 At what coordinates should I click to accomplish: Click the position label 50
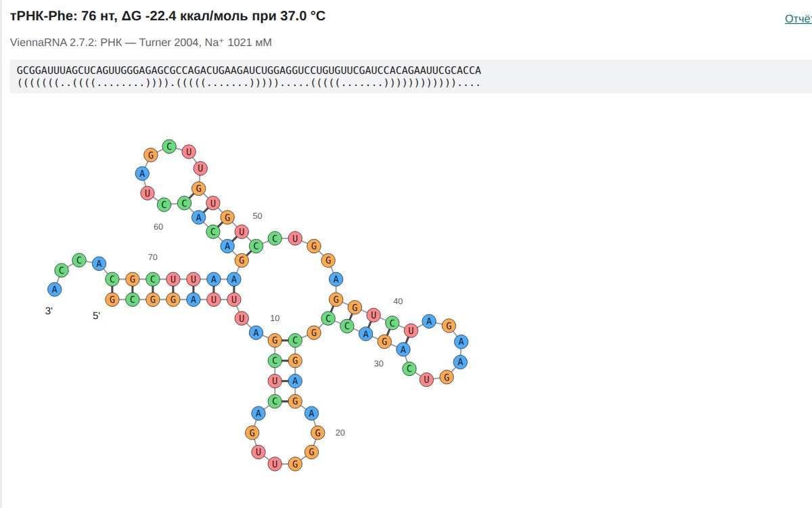(x=257, y=216)
